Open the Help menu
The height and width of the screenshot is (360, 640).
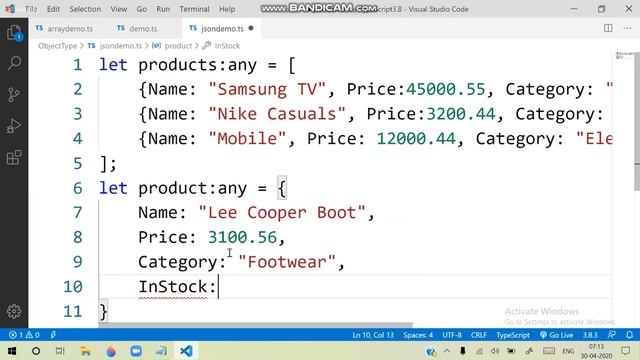pyautogui.click(x=227, y=9)
